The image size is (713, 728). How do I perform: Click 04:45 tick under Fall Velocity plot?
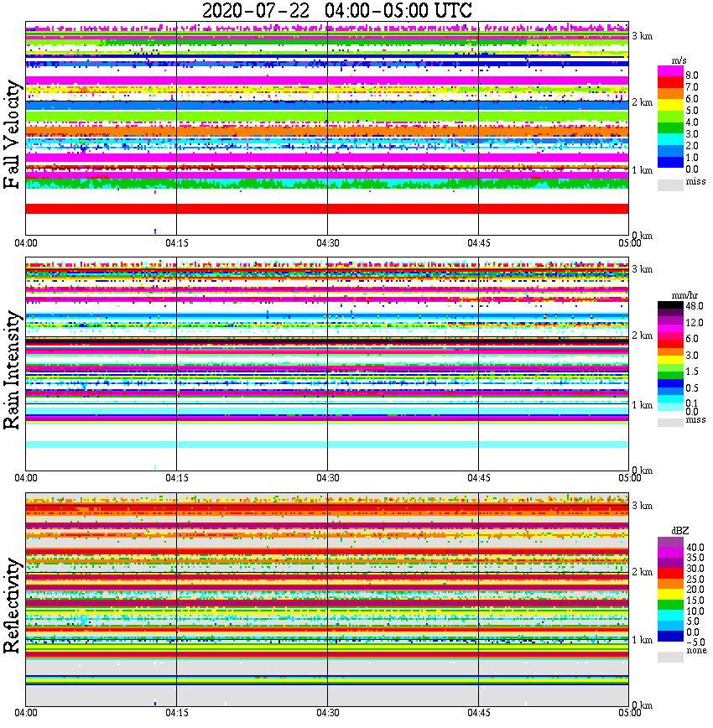(479, 243)
